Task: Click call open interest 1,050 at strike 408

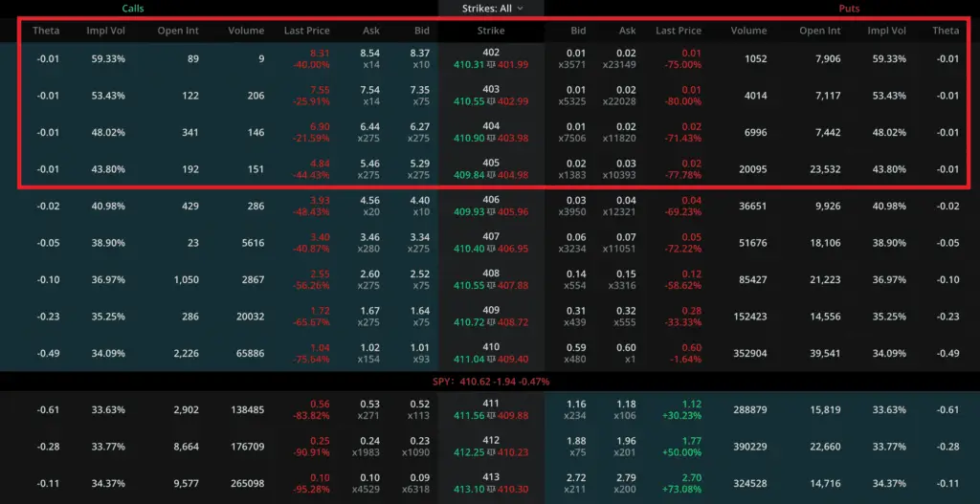Action: click(x=187, y=280)
